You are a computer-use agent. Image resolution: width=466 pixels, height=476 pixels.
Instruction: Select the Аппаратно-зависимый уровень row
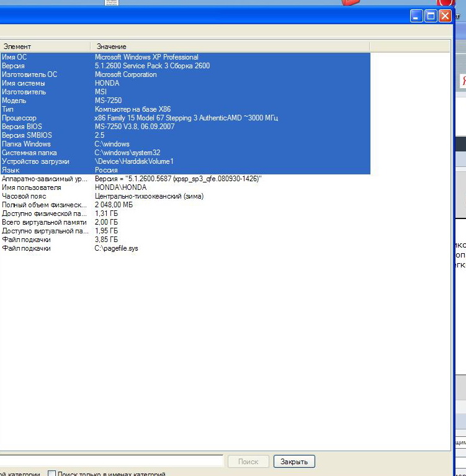43,179
